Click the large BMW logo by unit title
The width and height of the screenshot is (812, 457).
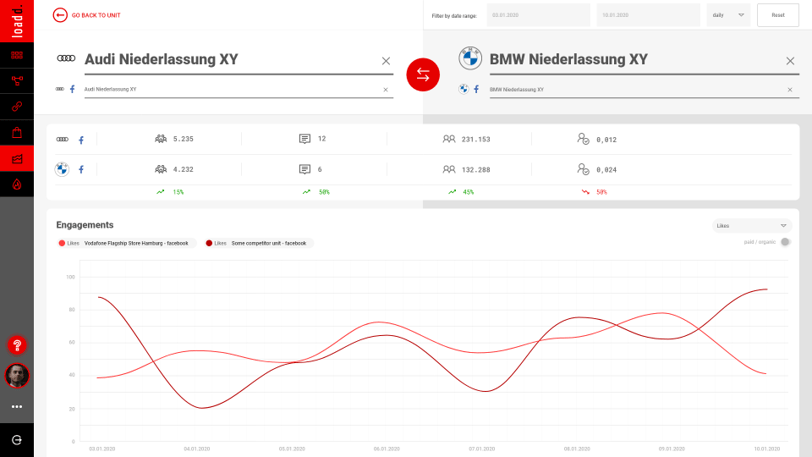coord(470,58)
